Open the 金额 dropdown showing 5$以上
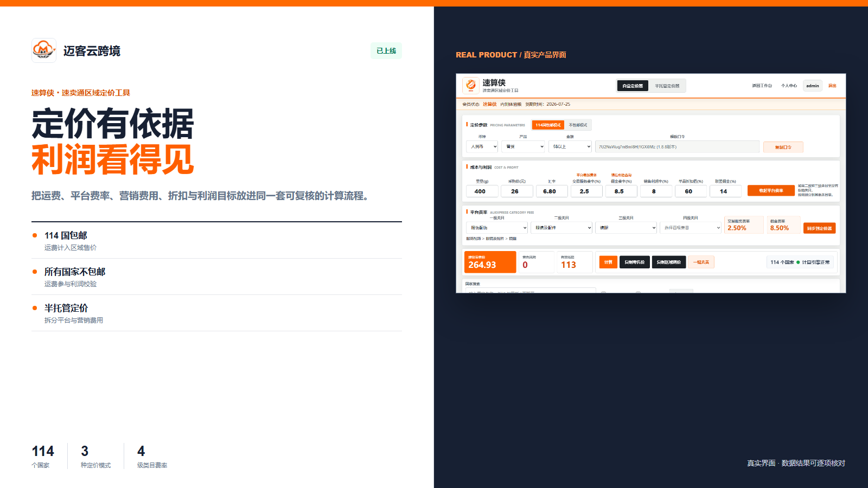The image size is (868, 488). (x=570, y=146)
